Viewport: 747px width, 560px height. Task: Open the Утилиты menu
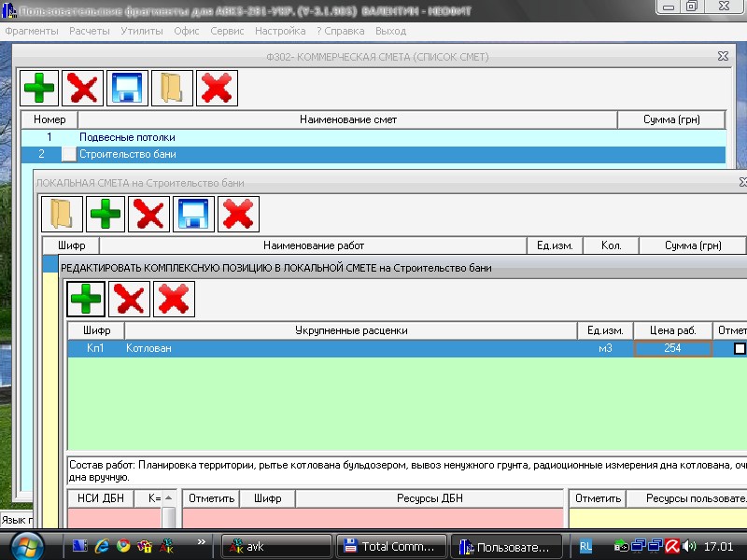click(x=142, y=31)
